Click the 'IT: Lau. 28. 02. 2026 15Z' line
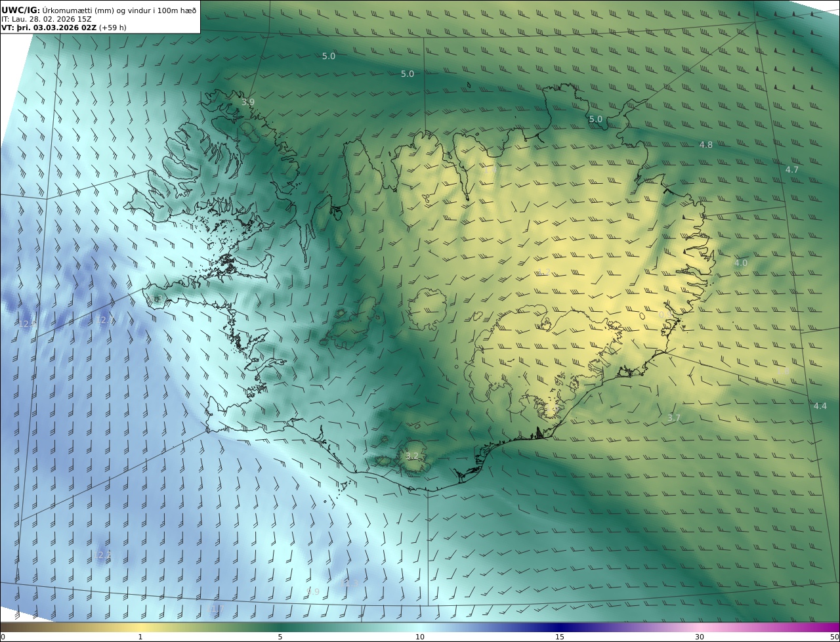 pyautogui.click(x=47, y=19)
